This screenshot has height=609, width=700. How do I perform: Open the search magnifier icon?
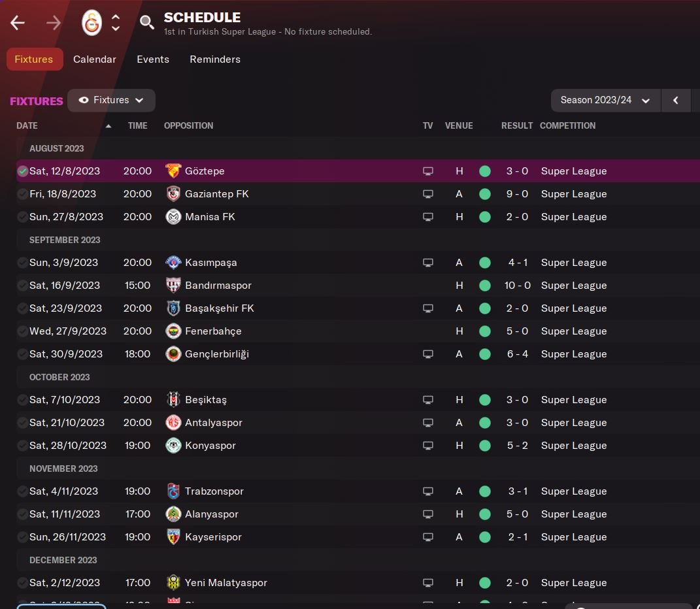point(147,23)
